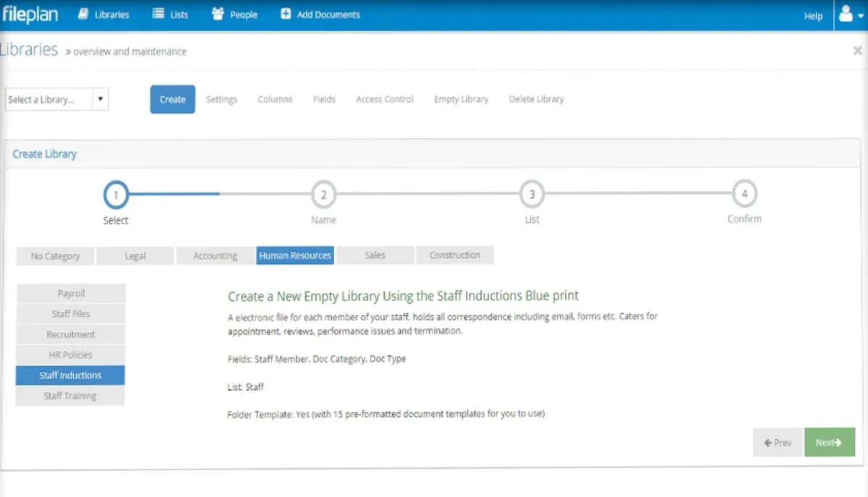Screen dimensions: 868x497
Task: Select the Sales category
Action: 375,255
